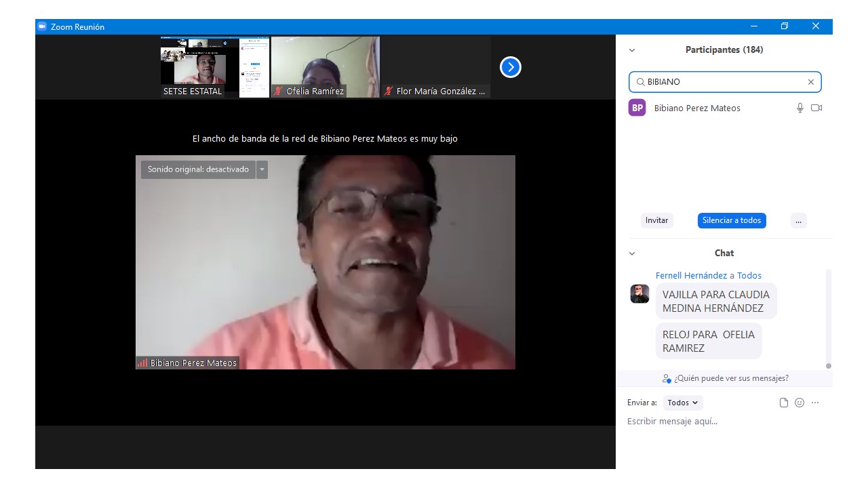
Task: Open the participants more options ellipsis
Action: coord(798,220)
